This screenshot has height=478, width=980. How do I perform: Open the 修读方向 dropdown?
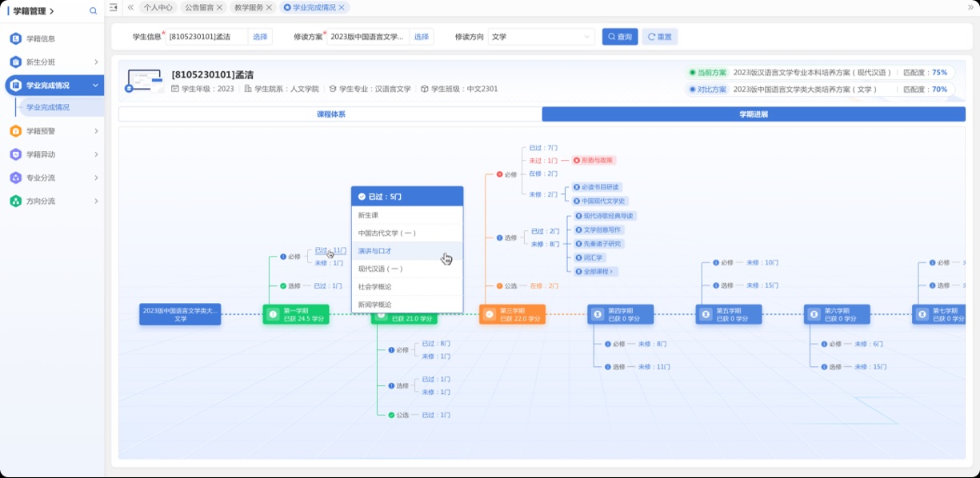(x=542, y=37)
